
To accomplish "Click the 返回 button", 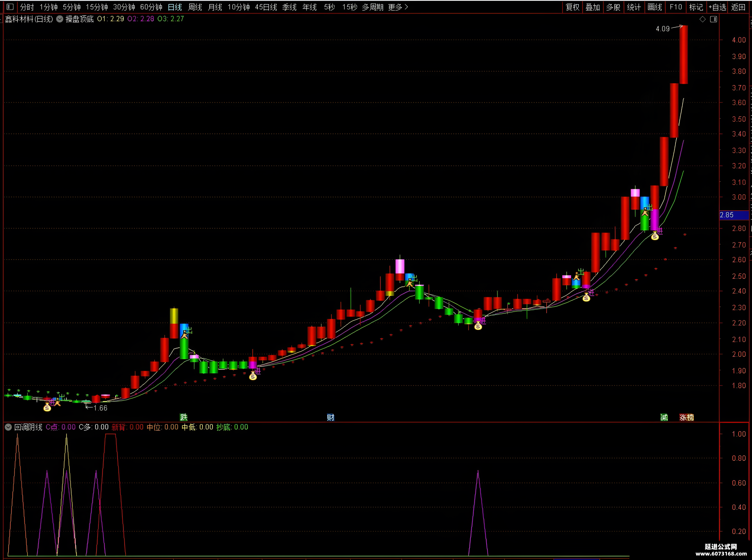I will click(738, 7).
